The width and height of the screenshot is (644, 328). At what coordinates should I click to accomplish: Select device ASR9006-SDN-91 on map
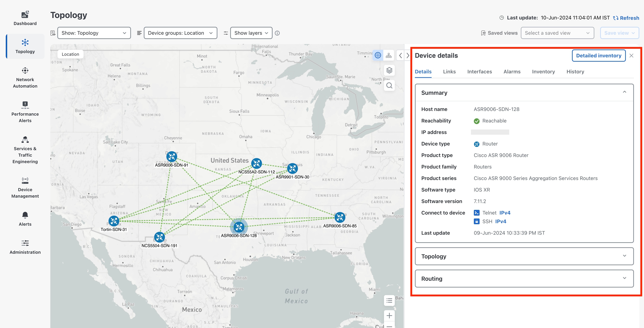[x=172, y=157]
